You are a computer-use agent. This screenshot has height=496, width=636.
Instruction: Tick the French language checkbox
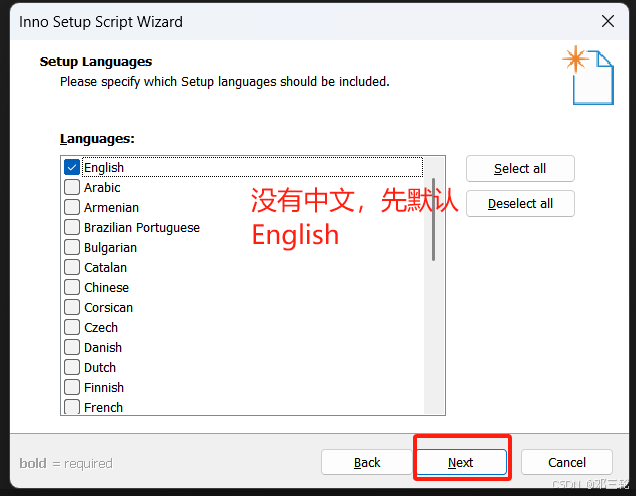[x=72, y=407]
